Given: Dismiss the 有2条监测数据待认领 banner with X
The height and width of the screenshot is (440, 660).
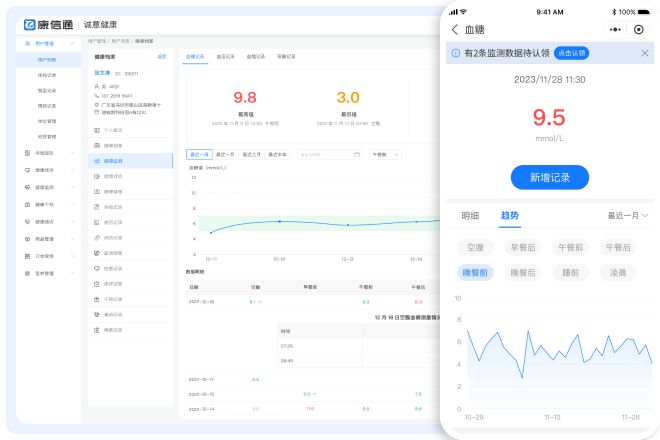Looking at the screenshot, I should pos(644,53).
